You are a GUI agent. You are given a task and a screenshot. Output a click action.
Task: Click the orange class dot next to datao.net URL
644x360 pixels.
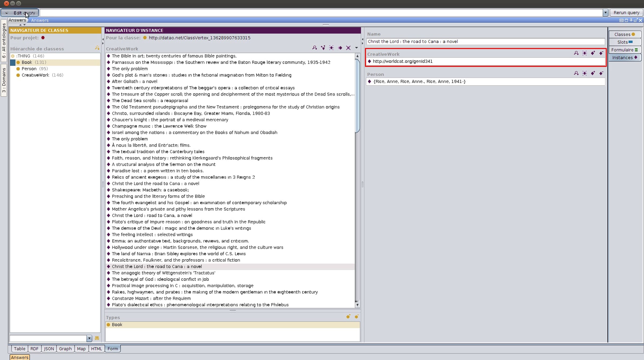[145, 38]
